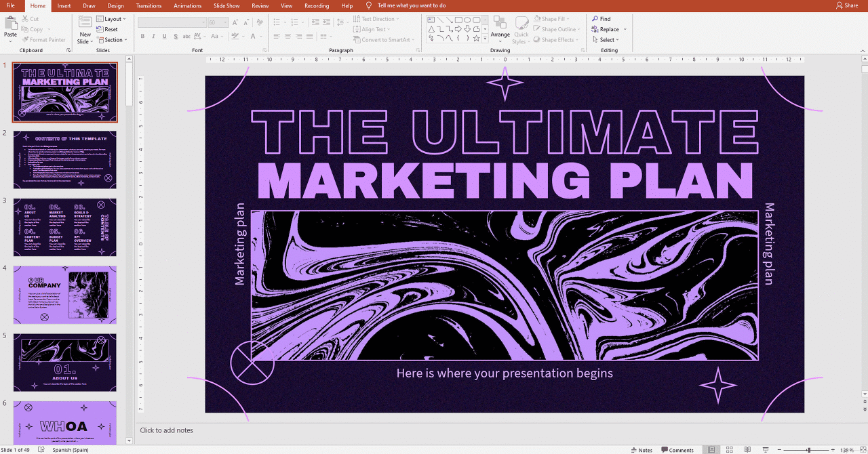Switch to the Design tab
This screenshot has width=868, height=454.
pyautogui.click(x=115, y=5)
